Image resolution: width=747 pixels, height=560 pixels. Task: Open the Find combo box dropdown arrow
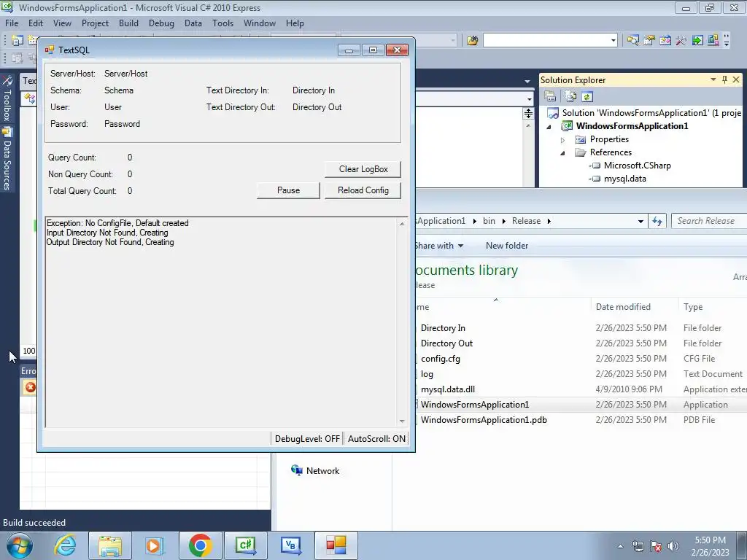[x=613, y=41]
